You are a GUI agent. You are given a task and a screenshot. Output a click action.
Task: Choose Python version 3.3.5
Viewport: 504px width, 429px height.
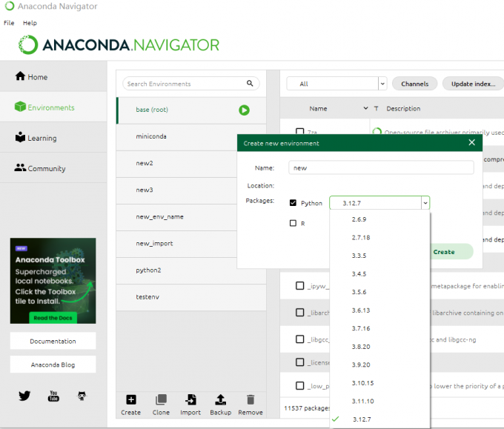pyautogui.click(x=379, y=256)
